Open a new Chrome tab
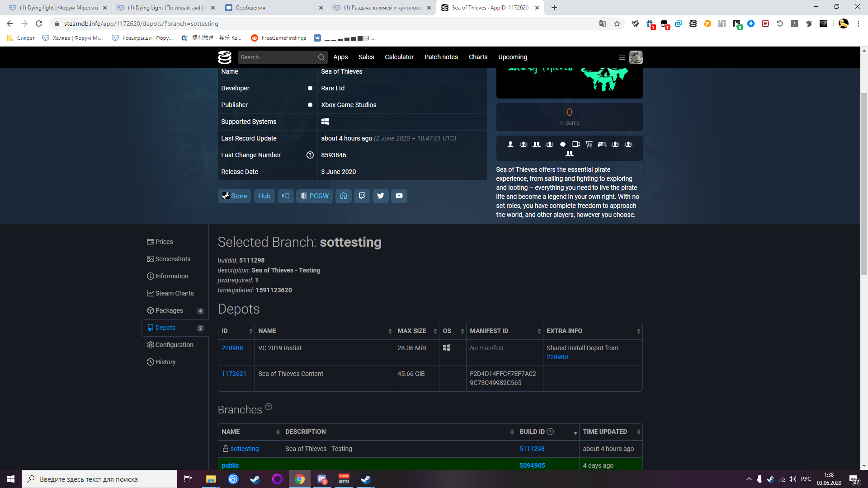Image resolution: width=868 pixels, height=488 pixels. (x=554, y=8)
